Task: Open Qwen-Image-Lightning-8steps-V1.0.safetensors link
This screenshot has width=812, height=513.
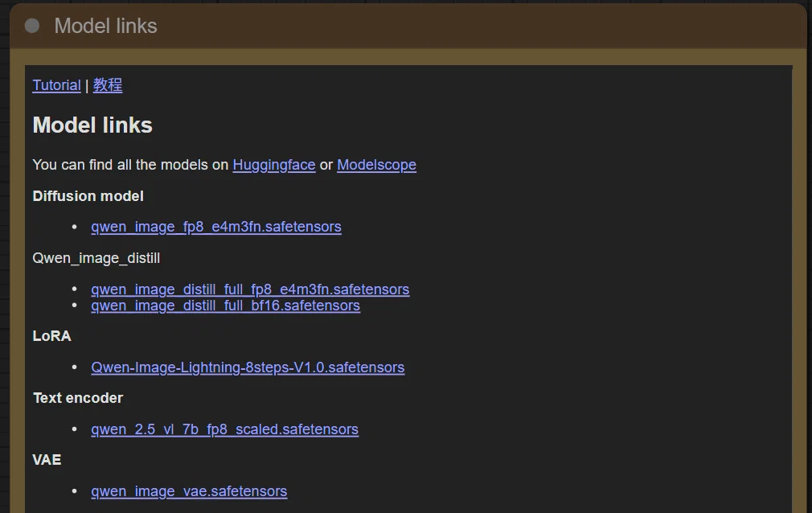Action: click(248, 367)
